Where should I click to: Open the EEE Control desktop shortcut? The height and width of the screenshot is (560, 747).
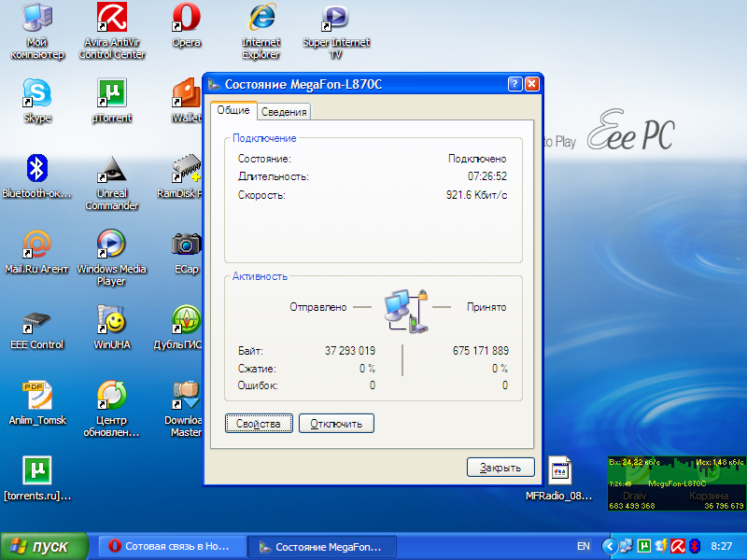[37, 322]
